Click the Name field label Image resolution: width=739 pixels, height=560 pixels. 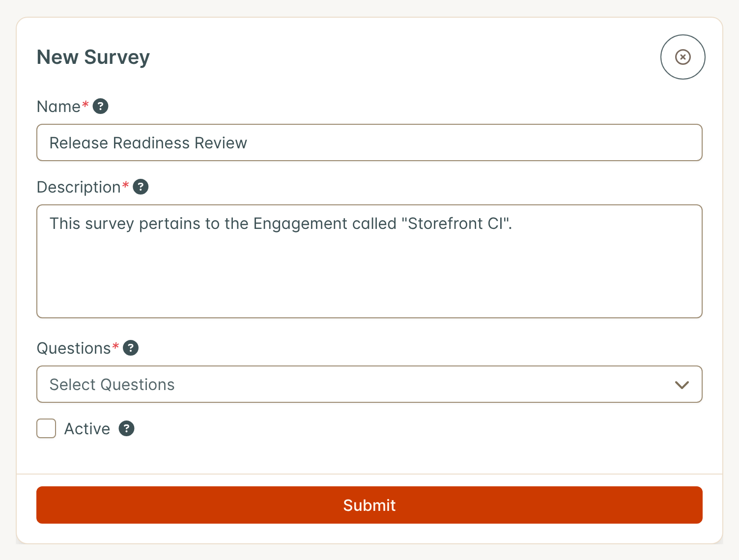point(58,107)
